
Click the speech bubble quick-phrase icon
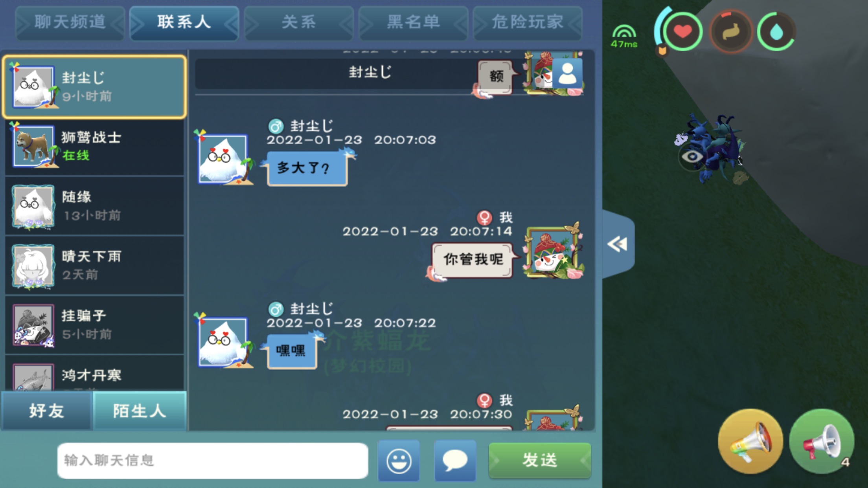click(455, 460)
